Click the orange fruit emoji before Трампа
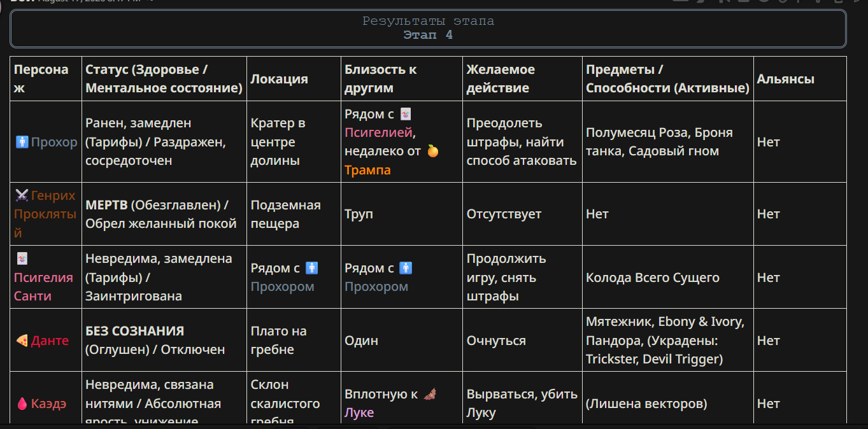 coord(432,151)
